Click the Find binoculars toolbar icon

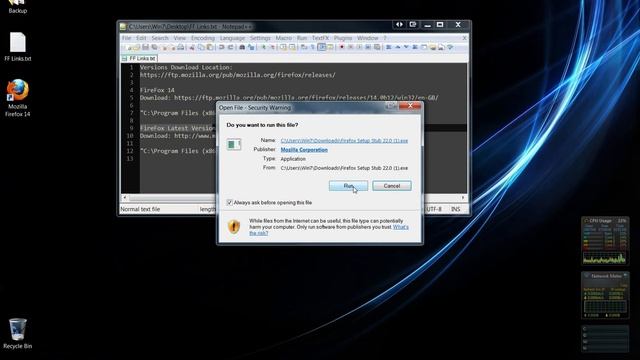(x=242, y=47)
